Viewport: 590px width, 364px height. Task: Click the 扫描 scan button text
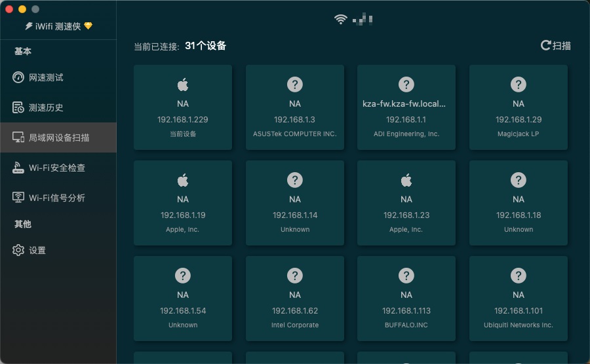click(562, 46)
